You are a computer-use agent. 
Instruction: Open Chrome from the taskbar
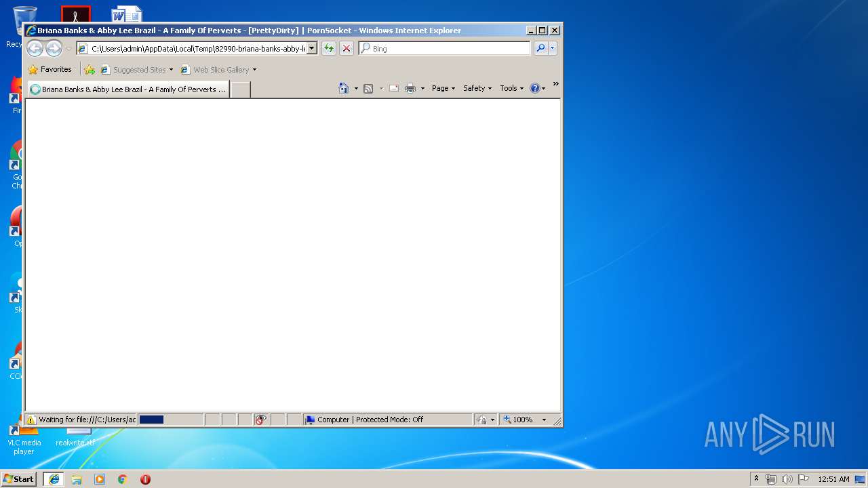[123, 479]
